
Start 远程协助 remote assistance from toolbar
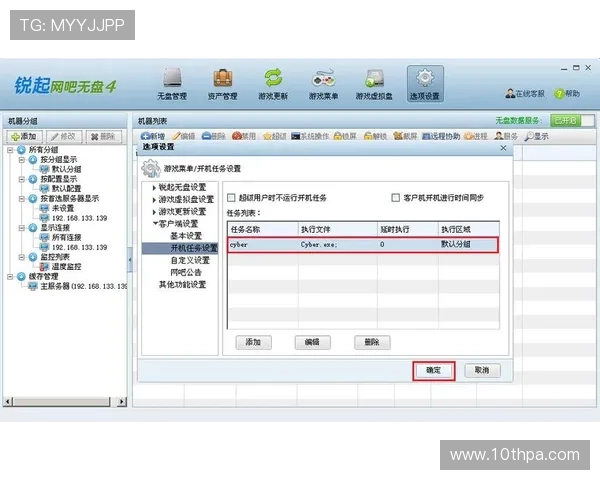(x=441, y=136)
